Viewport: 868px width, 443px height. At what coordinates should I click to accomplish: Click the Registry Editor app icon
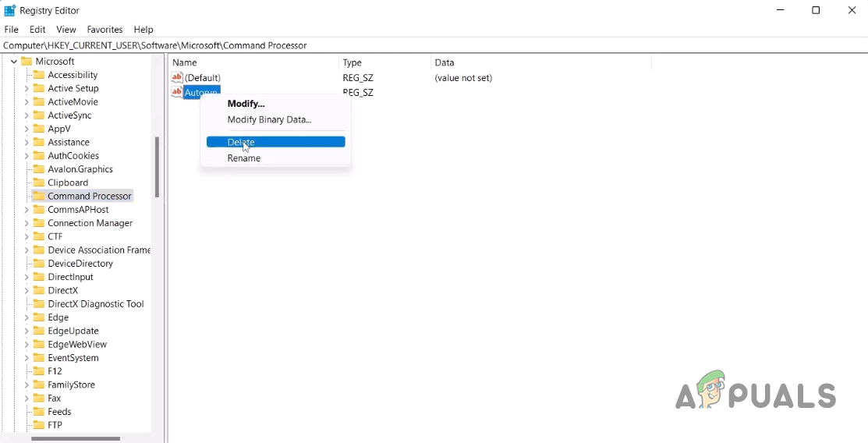(x=9, y=10)
